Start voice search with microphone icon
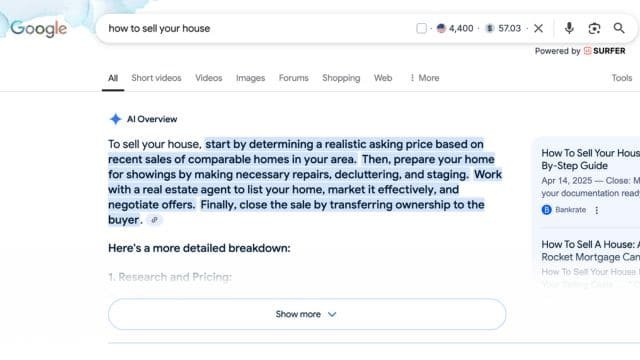Screen dimensions: 640x360 tap(569, 28)
